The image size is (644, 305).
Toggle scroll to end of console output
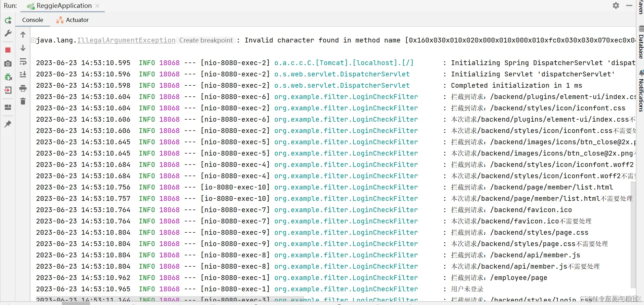(23, 75)
